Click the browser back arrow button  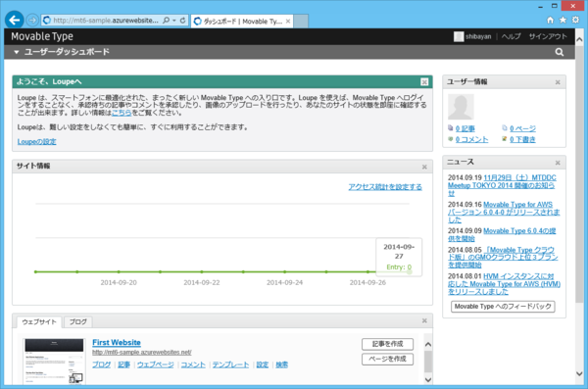pyautogui.click(x=15, y=20)
